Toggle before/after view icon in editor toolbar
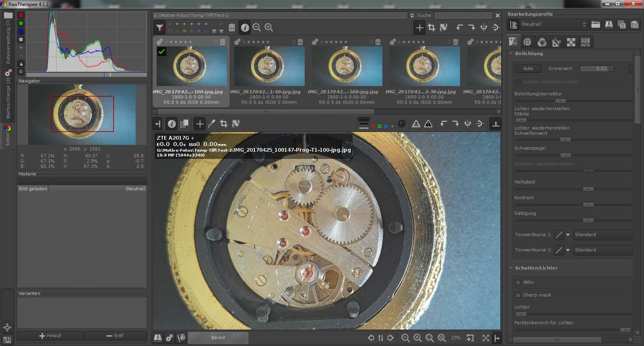 point(184,124)
